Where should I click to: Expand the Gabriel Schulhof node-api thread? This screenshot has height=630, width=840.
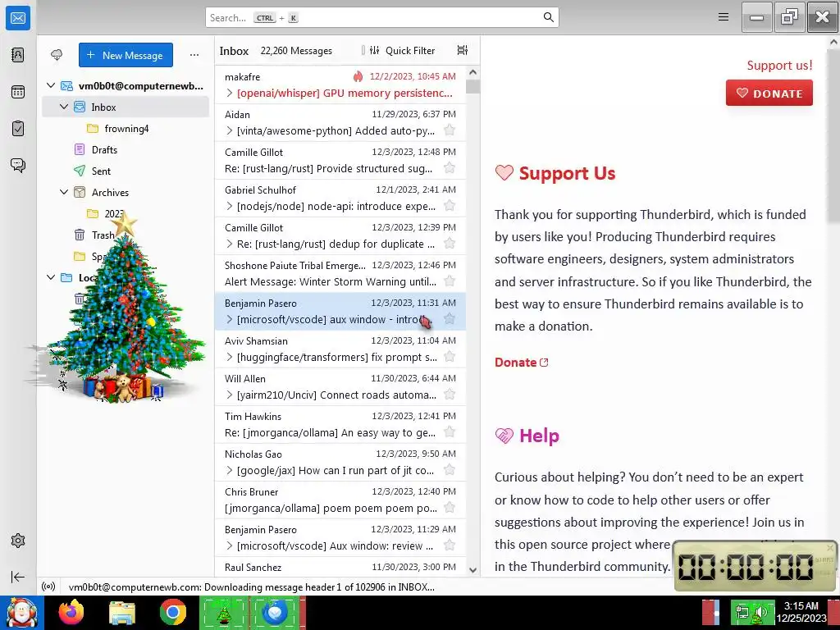pos(230,206)
